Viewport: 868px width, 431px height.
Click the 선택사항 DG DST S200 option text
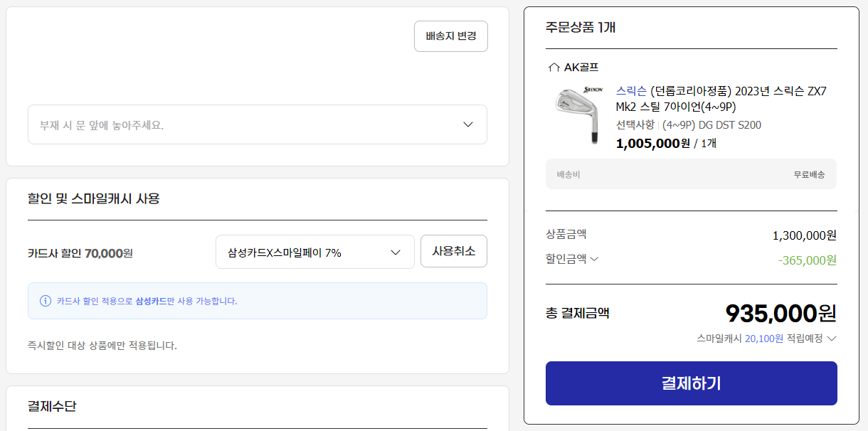tap(688, 125)
